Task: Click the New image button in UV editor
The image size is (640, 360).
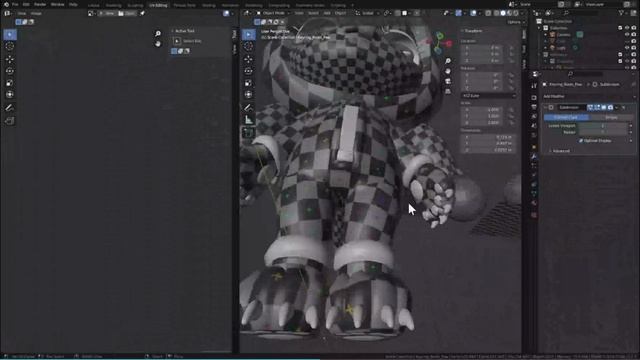Action: click(x=107, y=13)
